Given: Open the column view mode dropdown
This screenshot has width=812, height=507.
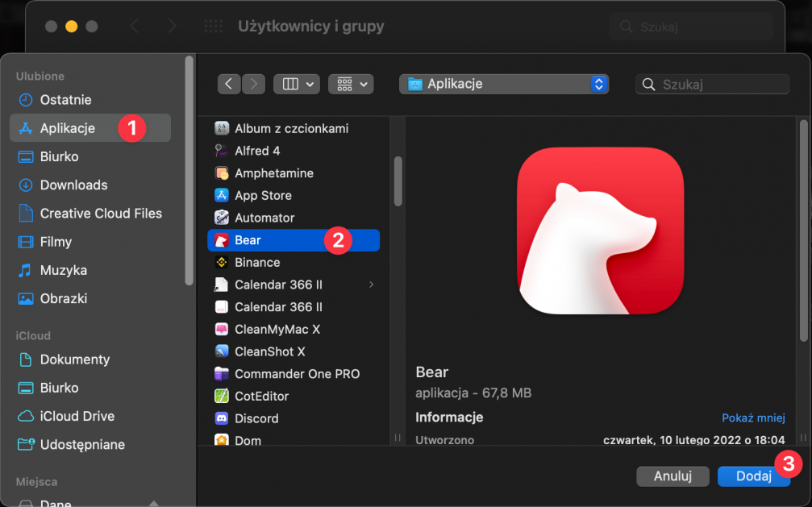Looking at the screenshot, I should tap(297, 84).
